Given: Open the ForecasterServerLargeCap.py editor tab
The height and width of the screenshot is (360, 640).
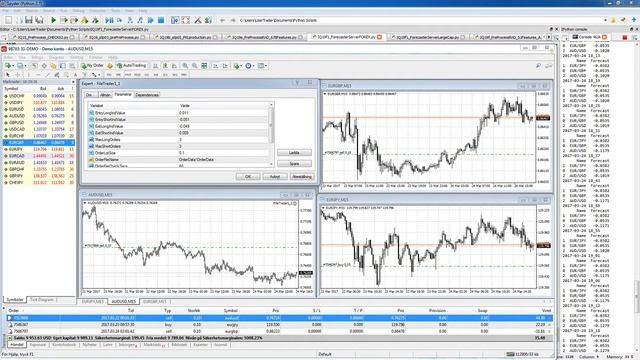Looking at the screenshot, I should click(429, 37).
